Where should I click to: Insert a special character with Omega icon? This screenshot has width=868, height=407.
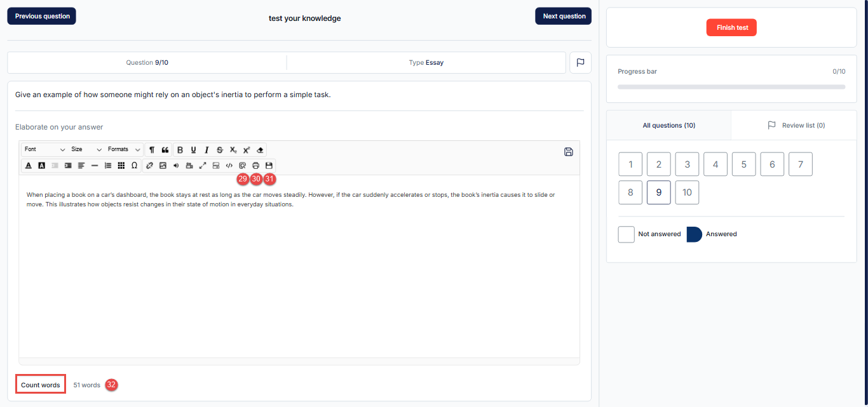(134, 166)
